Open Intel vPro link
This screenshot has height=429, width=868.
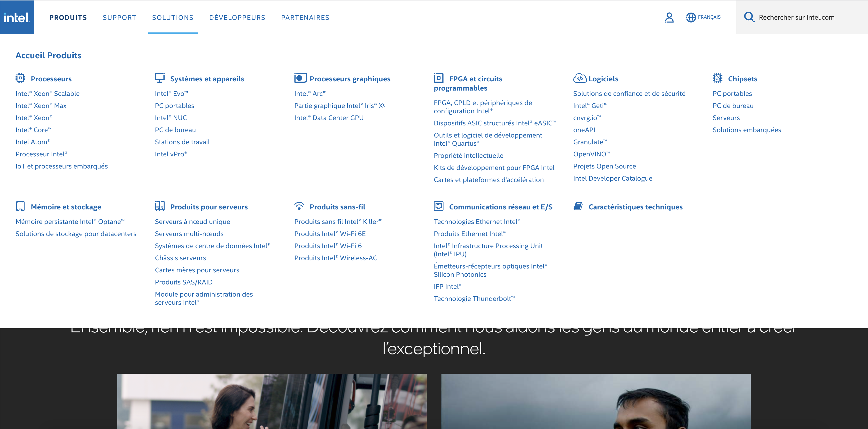click(x=171, y=154)
